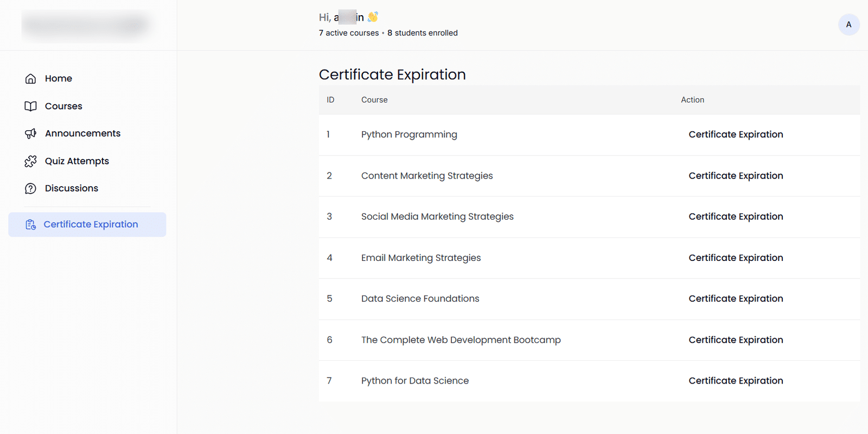This screenshot has height=434, width=868.
Task: Open Certificate Expiration for Python Programming
Action: (736, 135)
